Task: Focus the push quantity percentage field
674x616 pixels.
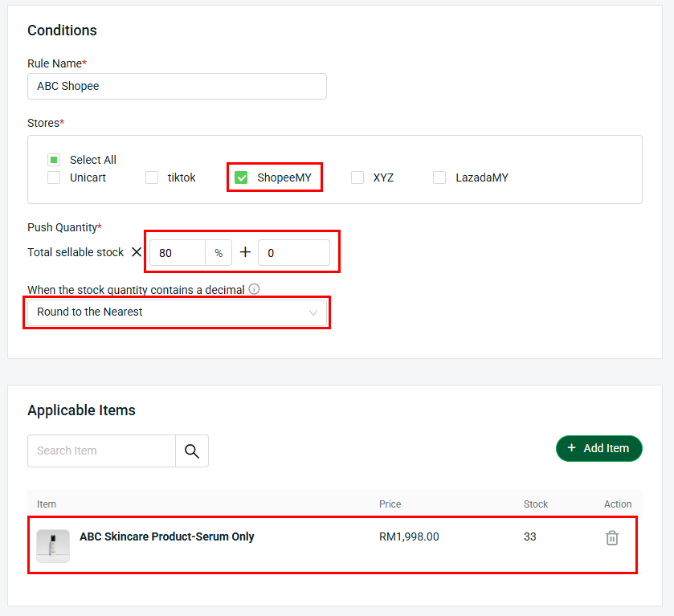Action: click(178, 253)
